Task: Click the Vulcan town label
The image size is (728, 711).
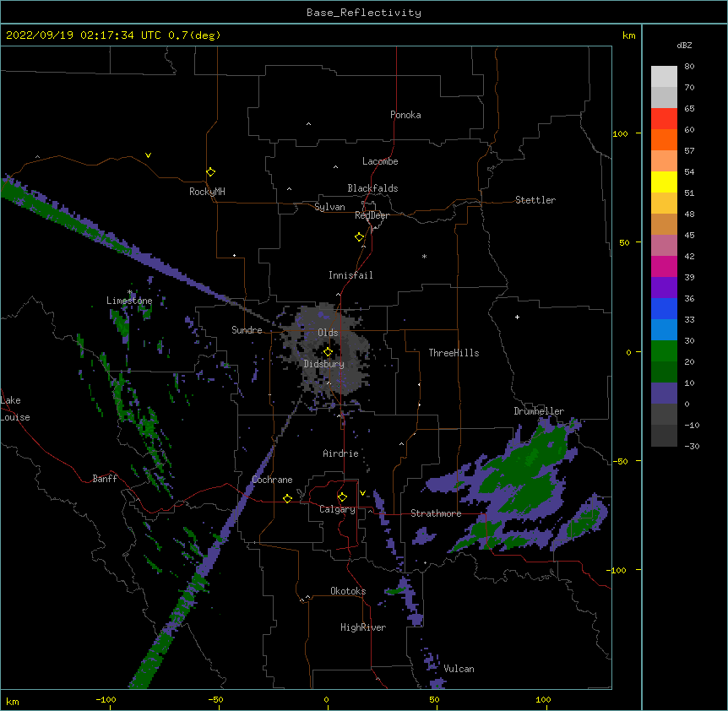Action: (459, 669)
